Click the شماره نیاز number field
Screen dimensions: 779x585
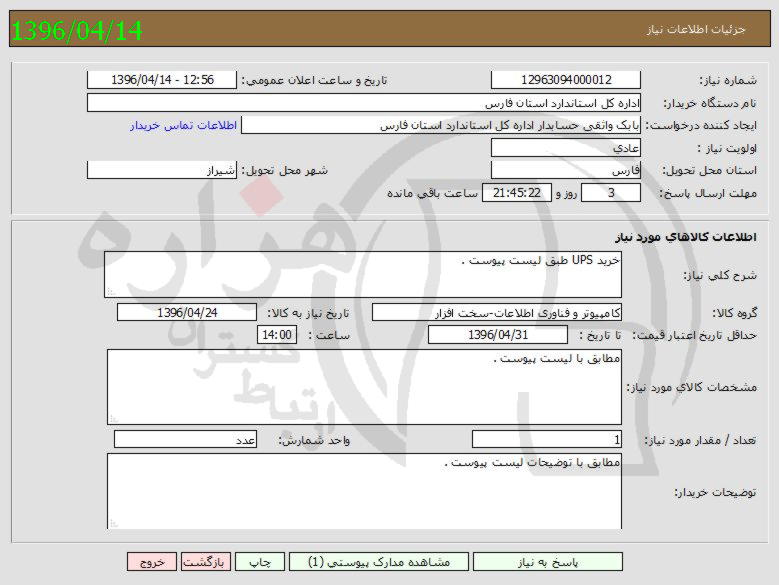click(x=566, y=80)
